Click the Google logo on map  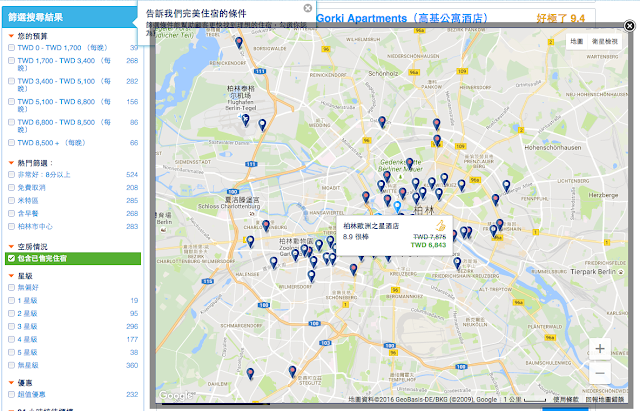(x=175, y=395)
